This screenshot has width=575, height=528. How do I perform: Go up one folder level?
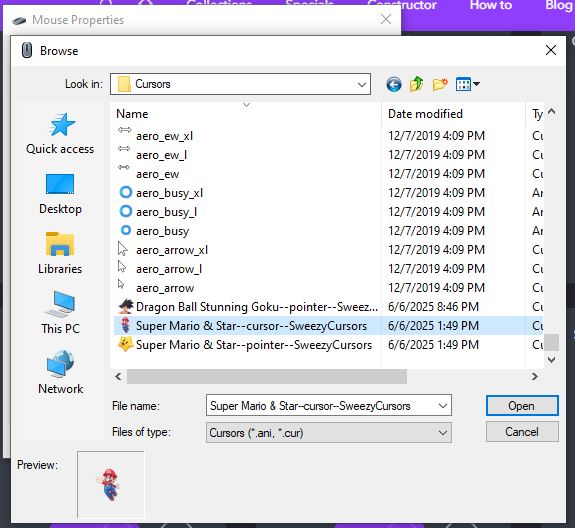click(417, 84)
